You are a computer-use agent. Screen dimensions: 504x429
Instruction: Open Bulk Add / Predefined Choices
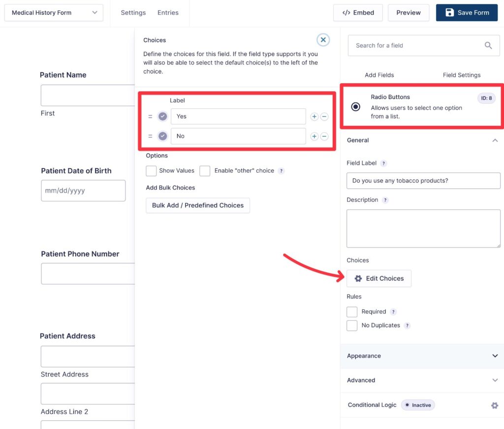click(197, 205)
